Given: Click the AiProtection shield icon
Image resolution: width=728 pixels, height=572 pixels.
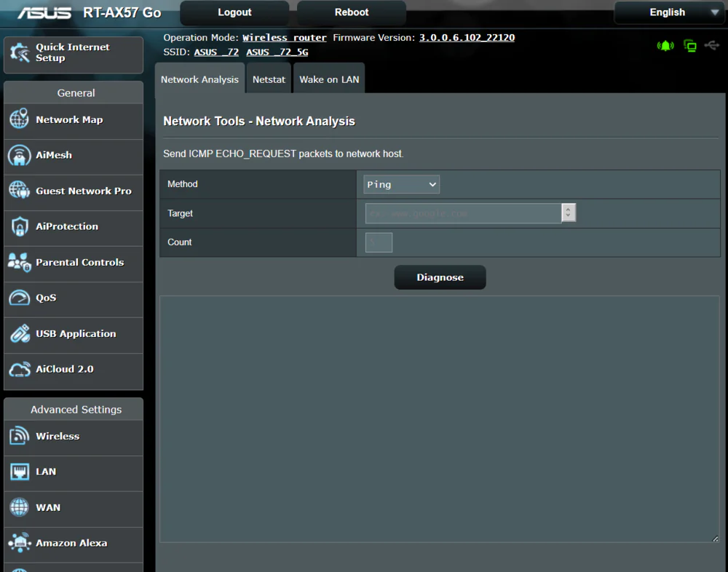Looking at the screenshot, I should 20,226.
